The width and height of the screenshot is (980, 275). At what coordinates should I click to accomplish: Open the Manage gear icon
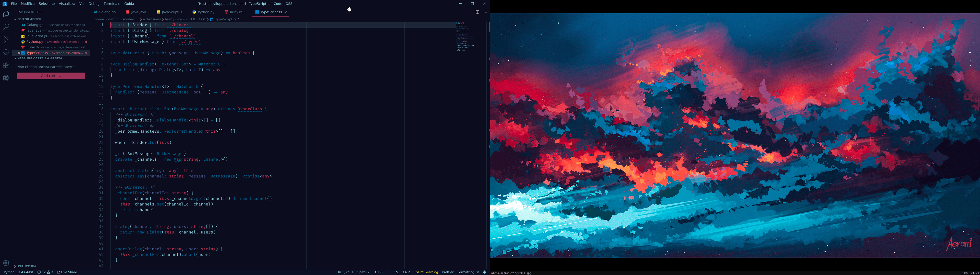(6, 263)
